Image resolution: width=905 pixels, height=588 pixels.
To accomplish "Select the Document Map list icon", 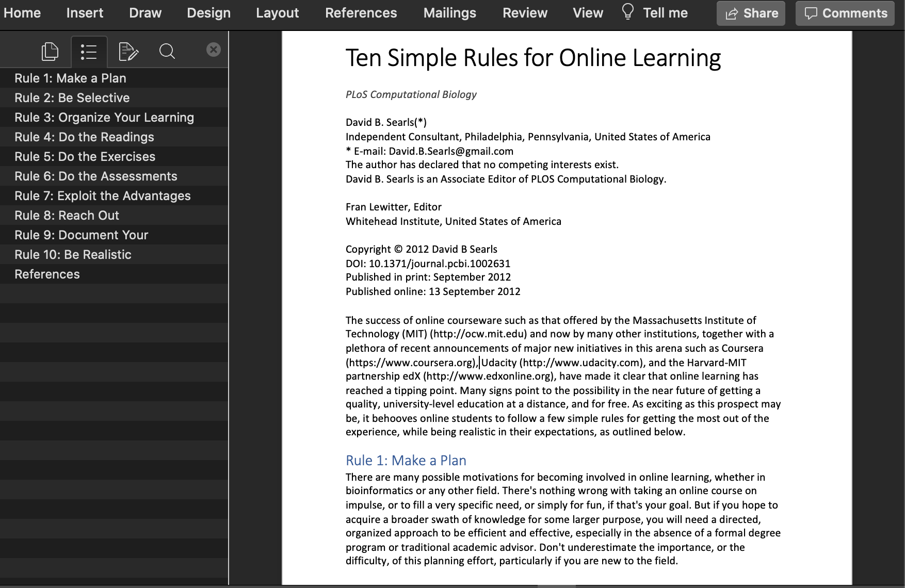I will [89, 52].
